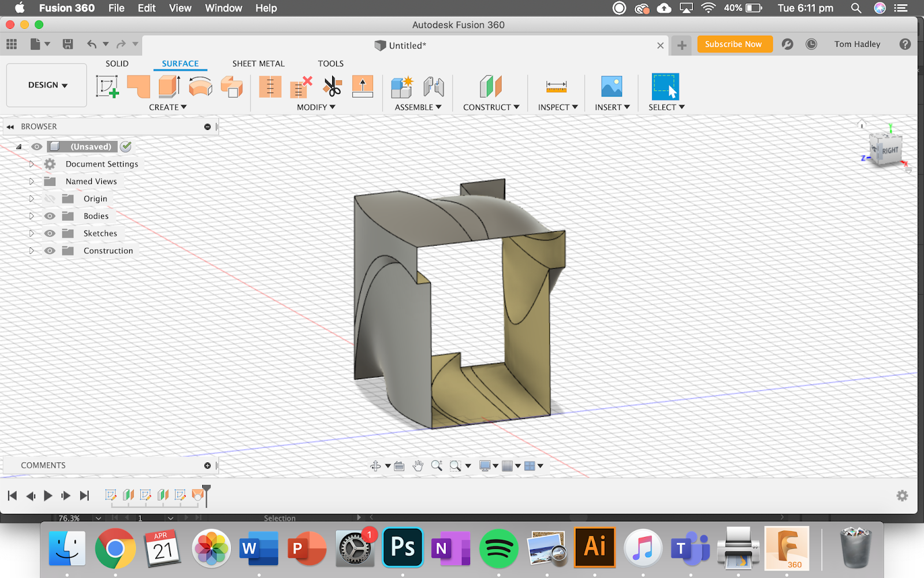This screenshot has width=924, height=578.
Task: Expand the Construction node
Action: pyautogui.click(x=32, y=251)
